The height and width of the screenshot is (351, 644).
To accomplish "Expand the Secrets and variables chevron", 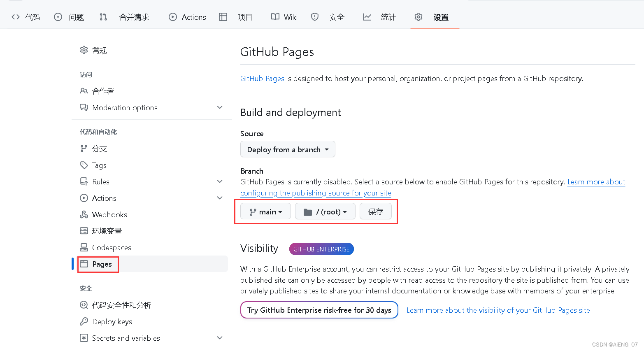I will tap(220, 338).
